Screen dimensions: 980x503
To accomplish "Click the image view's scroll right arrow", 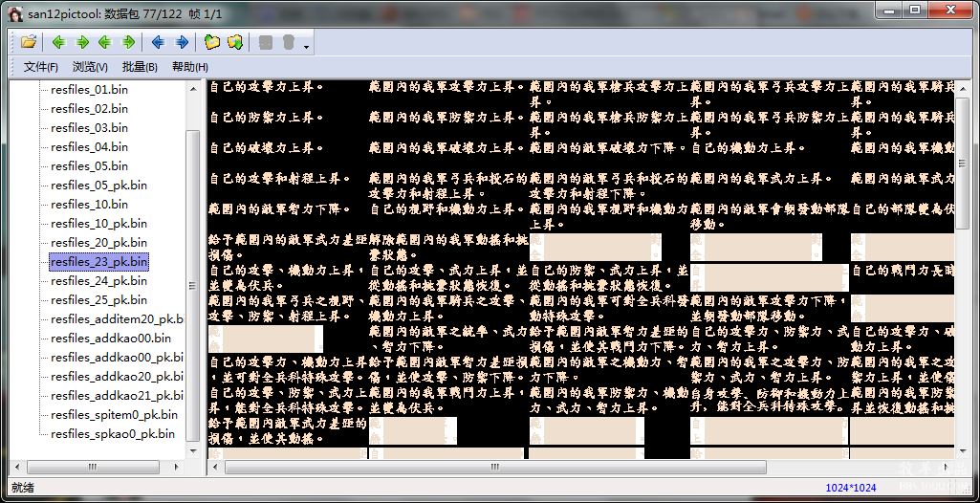I will 947,467.
